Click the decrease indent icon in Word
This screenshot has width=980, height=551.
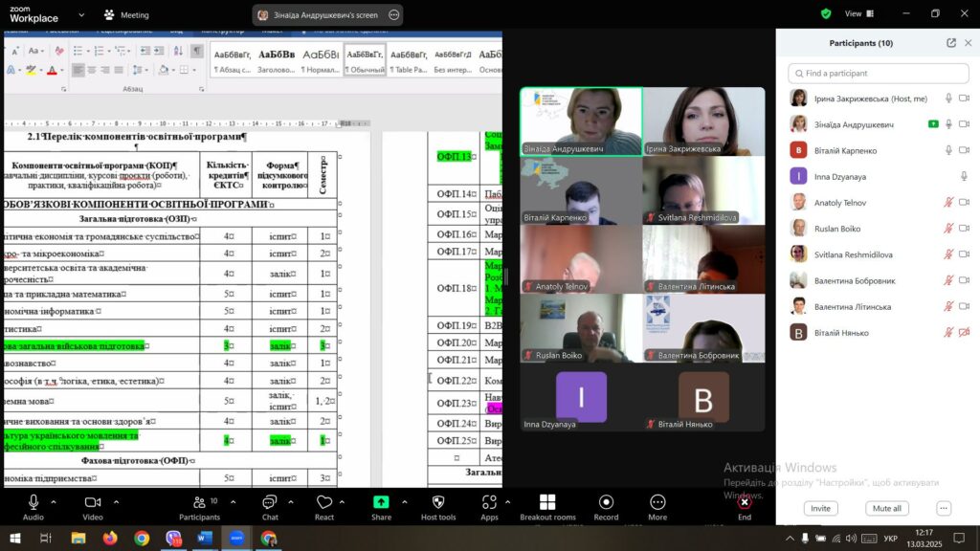145,51
